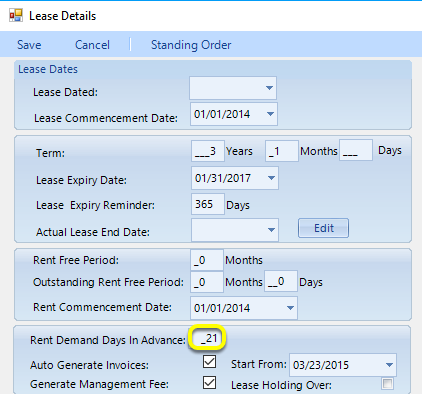The image size is (422, 394).
Task: Expand Lease Expiry Date dropdown arrow
Action: (271, 178)
